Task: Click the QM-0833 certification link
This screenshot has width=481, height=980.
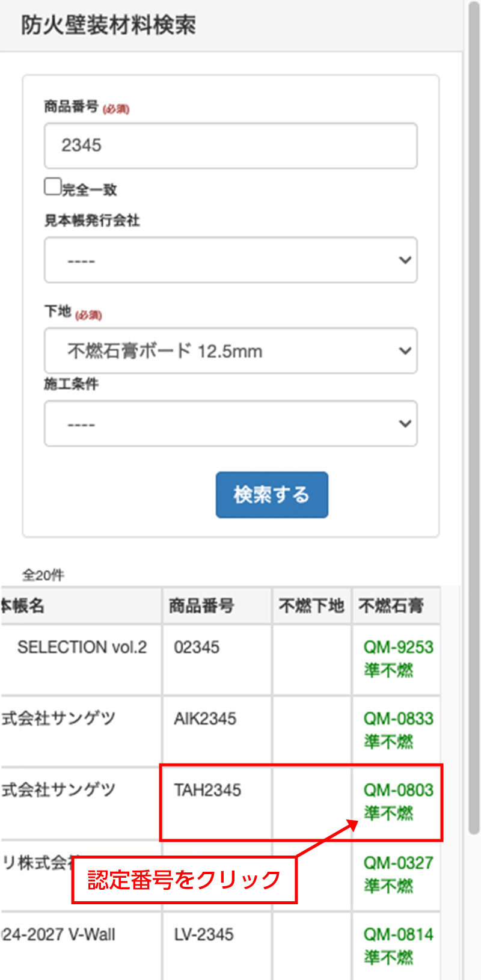Action: [398, 718]
